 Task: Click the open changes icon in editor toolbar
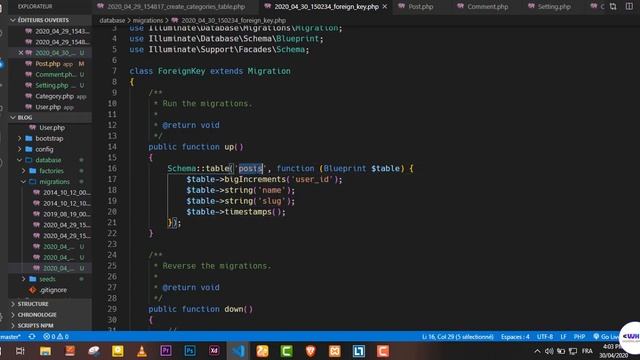pyautogui.click(x=613, y=6)
